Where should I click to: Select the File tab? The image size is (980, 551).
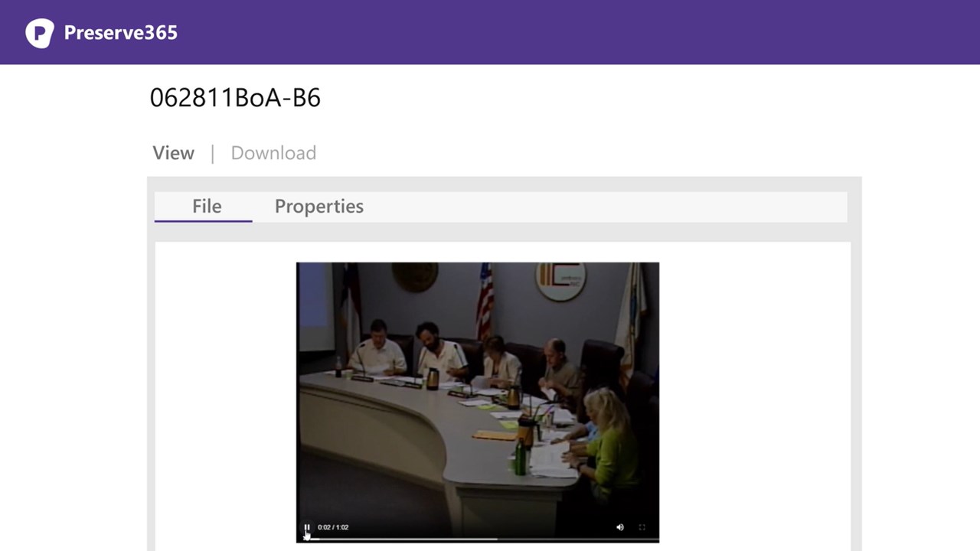coord(207,207)
